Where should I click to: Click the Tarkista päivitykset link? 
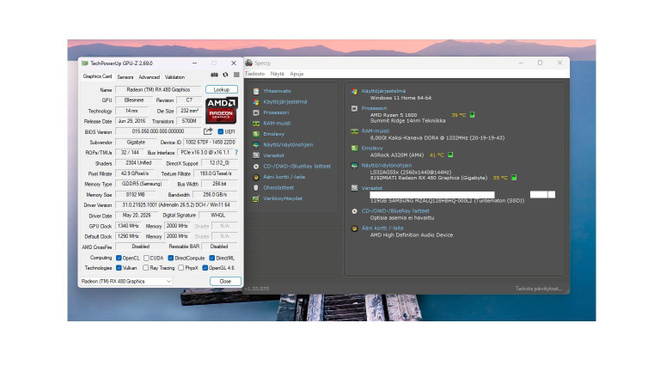(539, 288)
